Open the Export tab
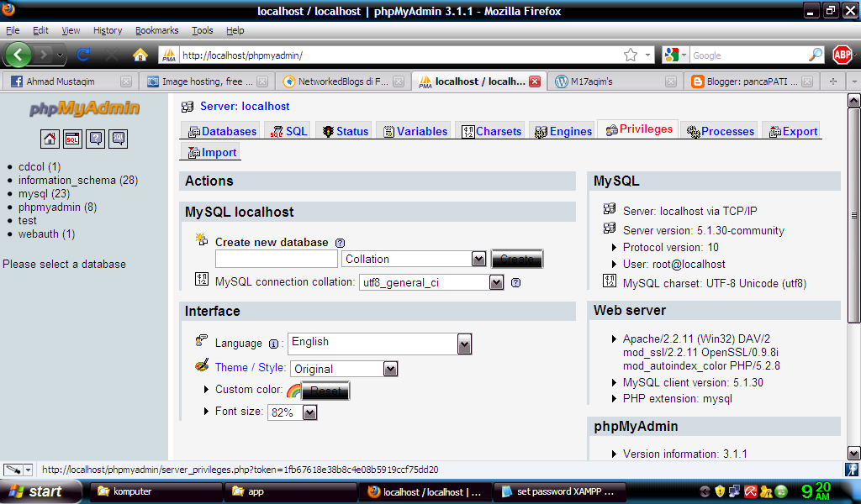Image resolution: width=861 pixels, height=504 pixels. (793, 131)
